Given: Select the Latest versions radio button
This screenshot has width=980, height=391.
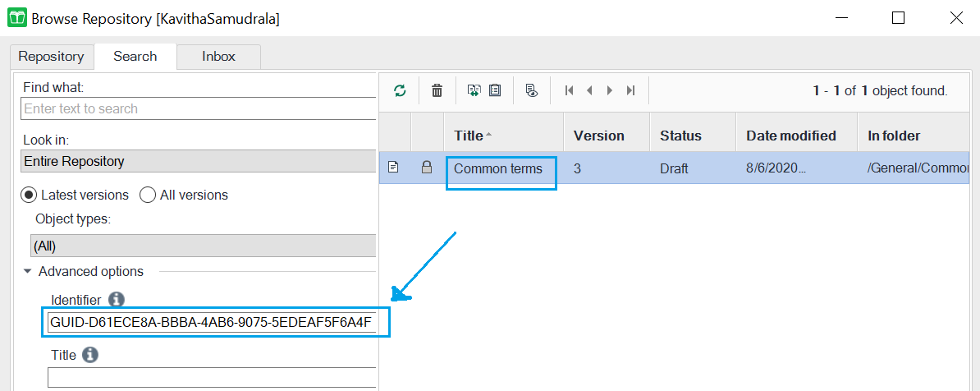Looking at the screenshot, I should pyautogui.click(x=29, y=195).
